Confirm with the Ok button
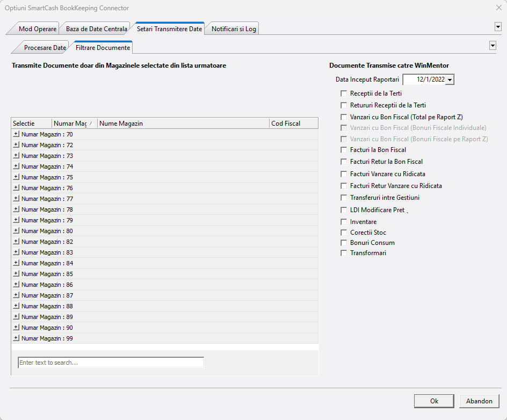507x420 pixels. (434, 401)
